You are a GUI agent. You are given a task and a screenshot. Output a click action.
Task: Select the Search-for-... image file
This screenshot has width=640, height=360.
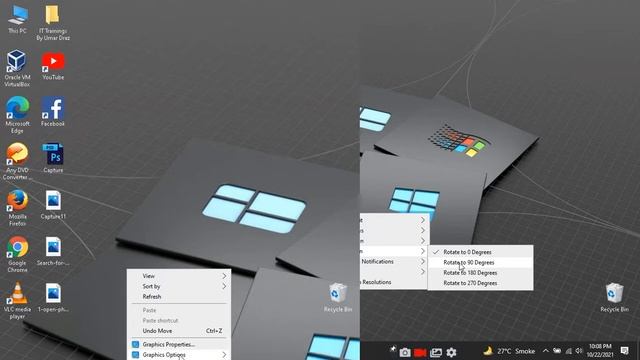click(53, 251)
